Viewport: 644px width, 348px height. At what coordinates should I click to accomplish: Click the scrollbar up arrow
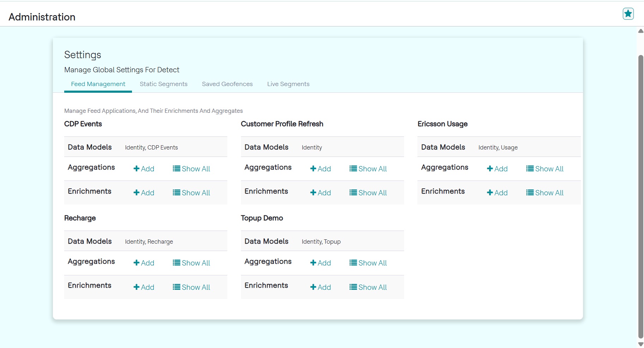(641, 31)
